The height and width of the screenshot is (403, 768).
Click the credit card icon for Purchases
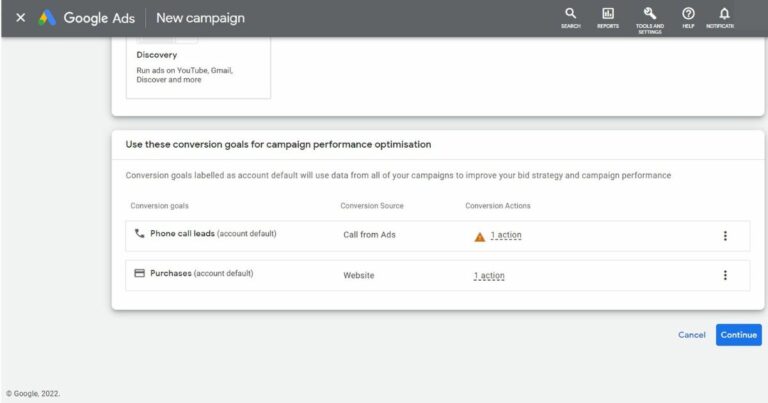pos(139,273)
